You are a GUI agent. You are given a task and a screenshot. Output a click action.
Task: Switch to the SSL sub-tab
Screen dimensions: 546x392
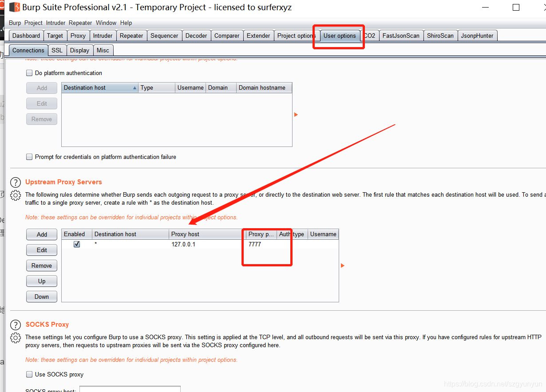pyautogui.click(x=57, y=50)
